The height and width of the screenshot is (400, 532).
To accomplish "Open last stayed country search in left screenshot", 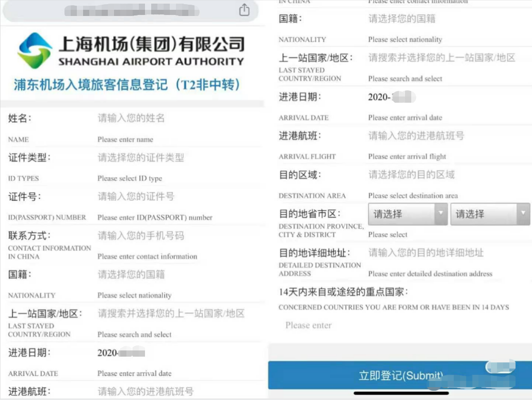I will pyautogui.click(x=171, y=313).
